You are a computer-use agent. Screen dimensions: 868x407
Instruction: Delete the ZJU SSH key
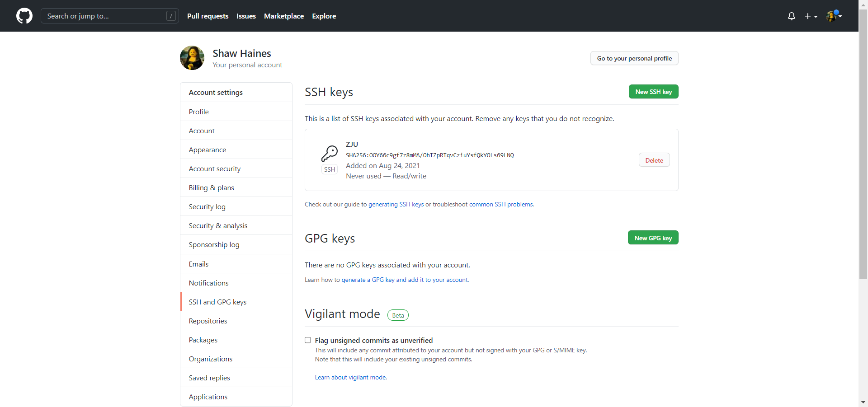tap(654, 160)
